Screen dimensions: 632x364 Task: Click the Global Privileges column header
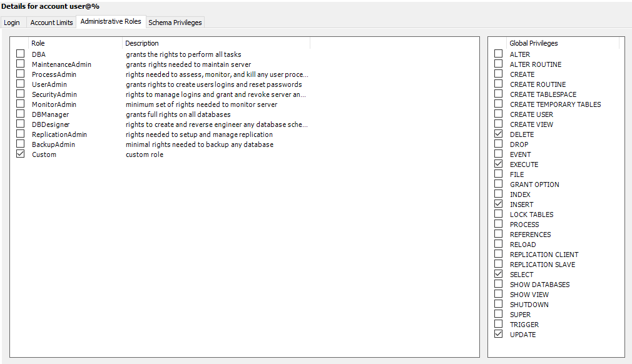click(563, 43)
